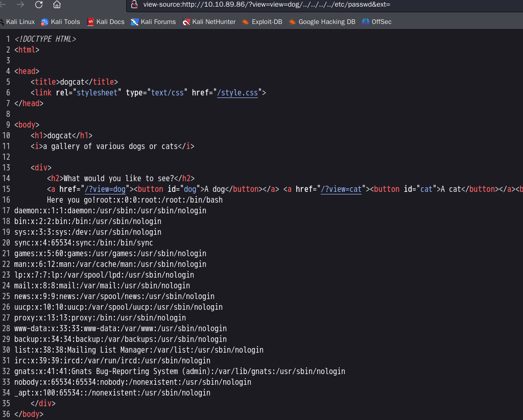Click the games:x:5:60 passwd line
This screenshot has height=420, width=523.
110,253
